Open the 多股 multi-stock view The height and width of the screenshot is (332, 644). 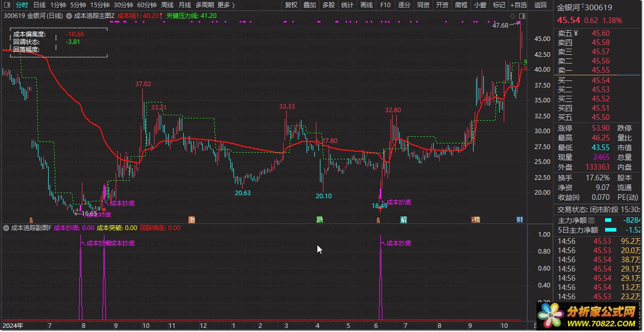[x=329, y=5]
